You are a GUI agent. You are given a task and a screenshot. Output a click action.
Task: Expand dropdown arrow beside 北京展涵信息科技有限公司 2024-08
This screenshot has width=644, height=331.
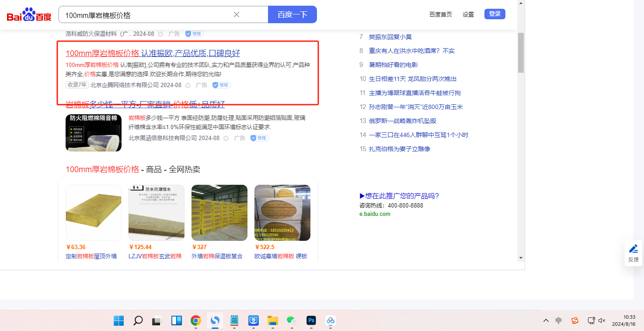pos(226,138)
